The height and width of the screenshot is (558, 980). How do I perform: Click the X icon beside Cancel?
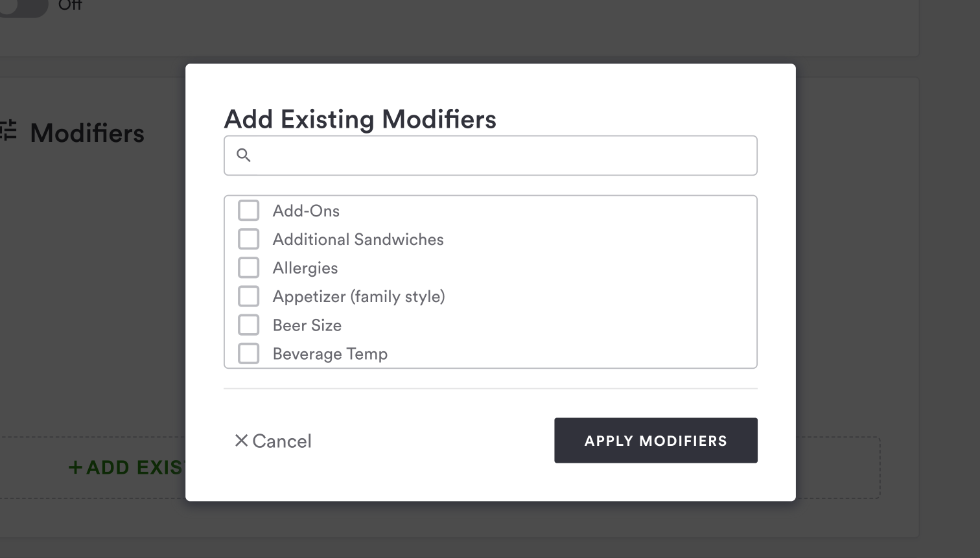(241, 441)
